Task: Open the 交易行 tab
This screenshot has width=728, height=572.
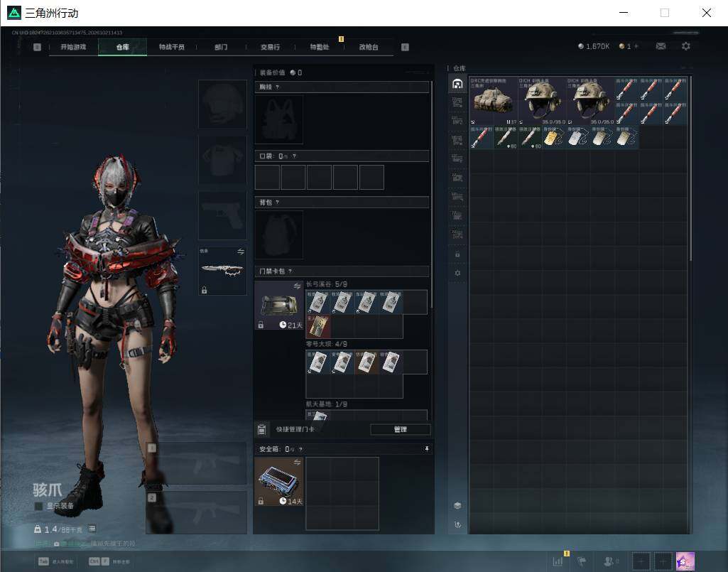Action: (x=270, y=47)
